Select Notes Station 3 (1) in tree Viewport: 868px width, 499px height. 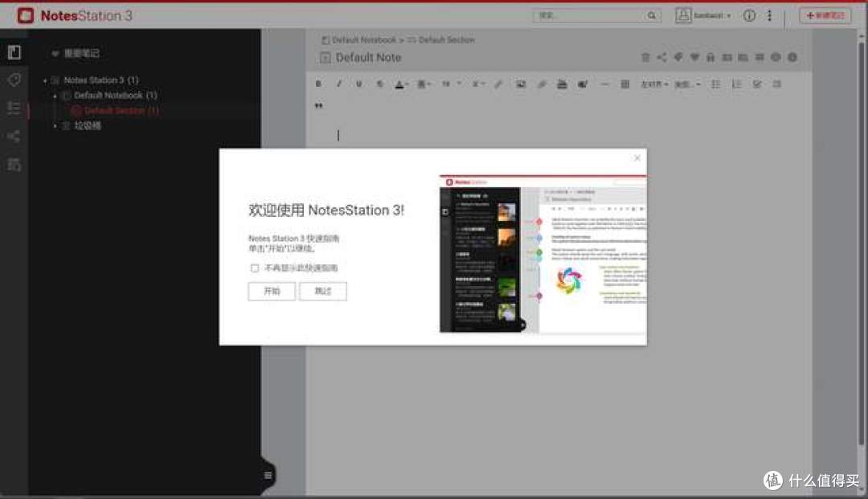coord(100,80)
